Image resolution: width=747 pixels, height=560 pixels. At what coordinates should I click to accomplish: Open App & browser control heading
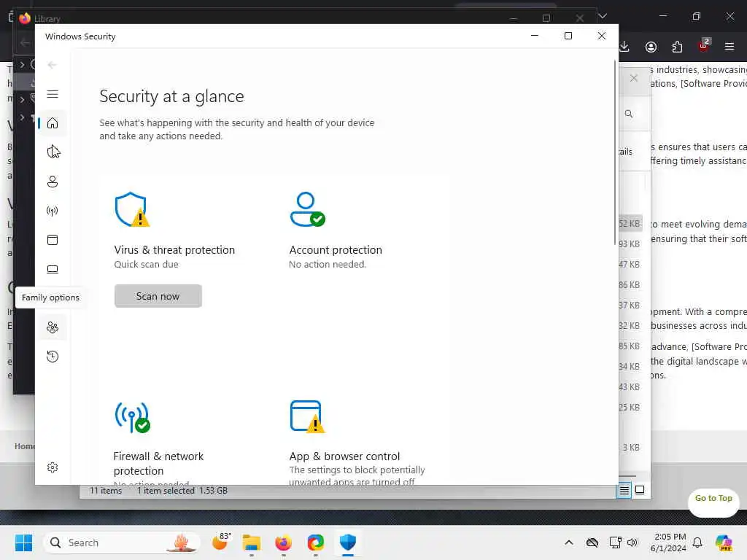pyautogui.click(x=344, y=456)
